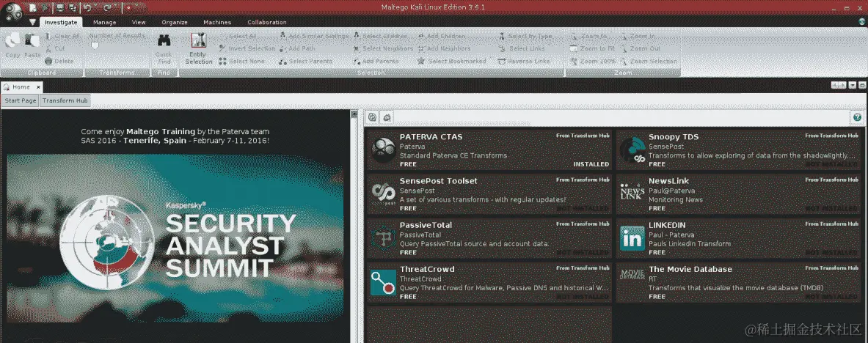
Task: Click the New graph icon in title bar
Action: pyautogui.click(x=33, y=8)
